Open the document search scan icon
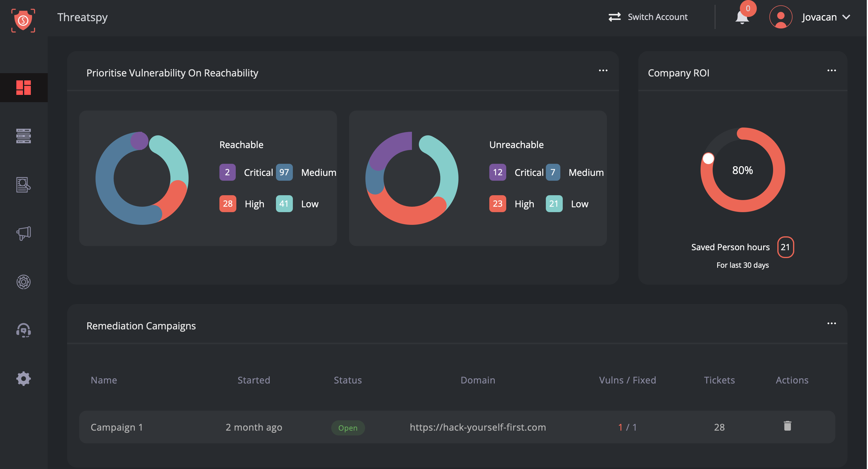The height and width of the screenshot is (469, 868). coord(24,185)
